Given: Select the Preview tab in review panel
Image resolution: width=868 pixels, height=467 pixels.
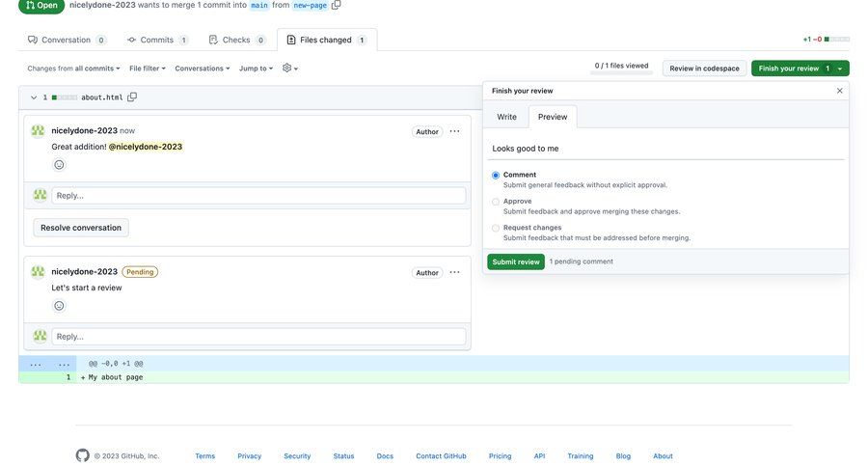Looking at the screenshot, I should click(x=553, y=117).
